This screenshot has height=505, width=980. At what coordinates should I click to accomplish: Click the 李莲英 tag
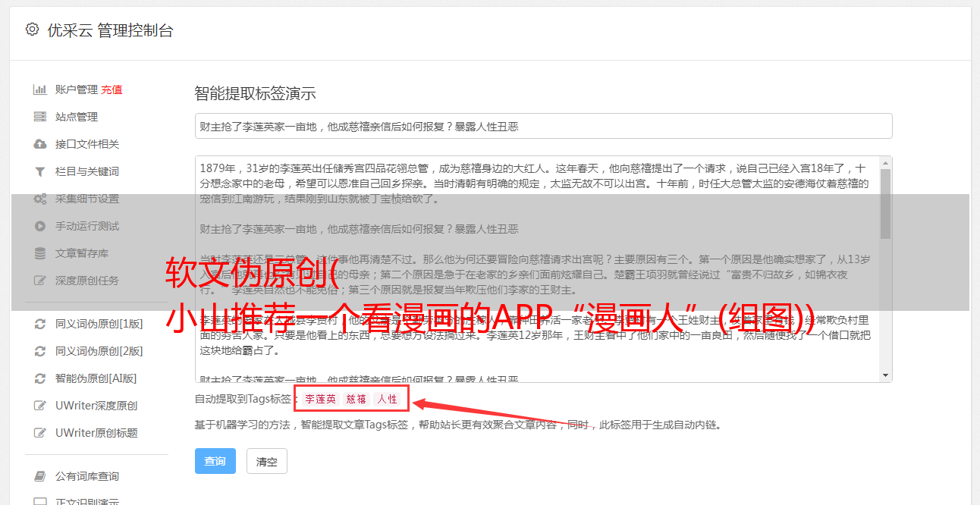click(321, 399)
